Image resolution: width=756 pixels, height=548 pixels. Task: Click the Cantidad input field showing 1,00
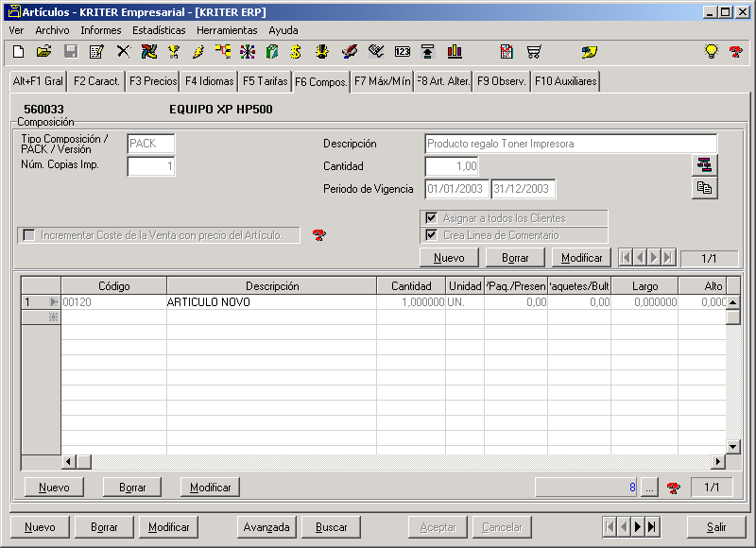coord(452,166)
